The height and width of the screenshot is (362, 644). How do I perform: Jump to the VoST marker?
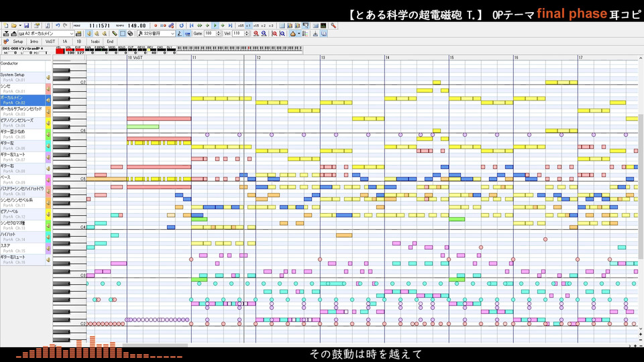coord(50,42)
